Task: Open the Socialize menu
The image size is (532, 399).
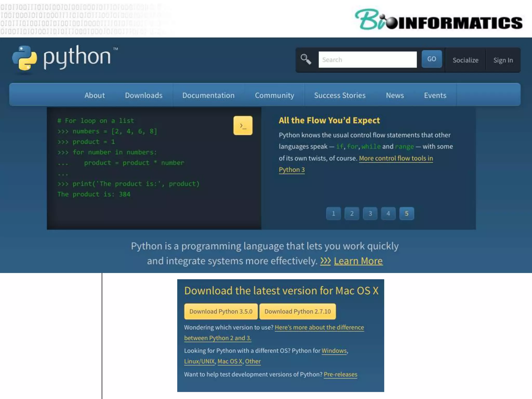Action: pos(465,60)
